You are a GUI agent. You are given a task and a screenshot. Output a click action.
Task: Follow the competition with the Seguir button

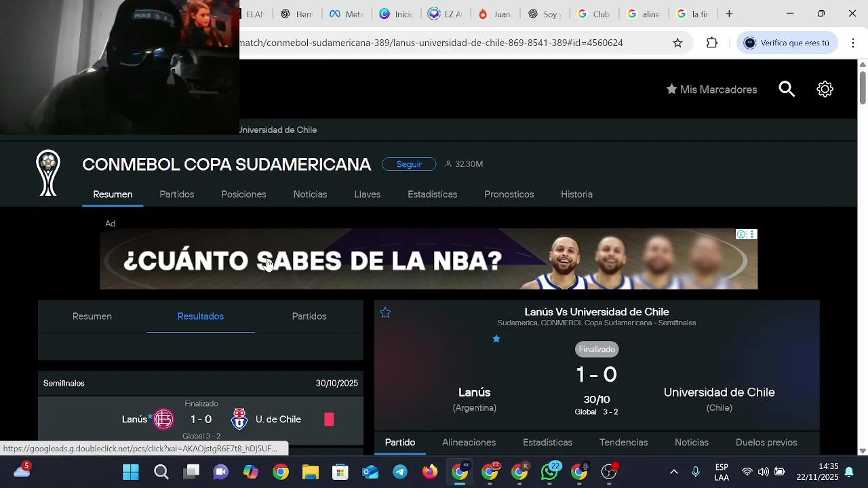(409, 164)
